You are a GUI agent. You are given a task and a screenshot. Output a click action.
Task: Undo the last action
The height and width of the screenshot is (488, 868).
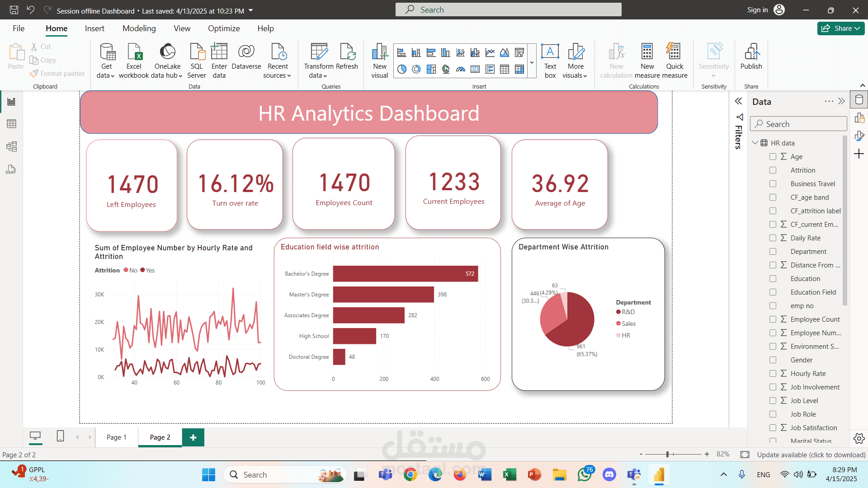pos(30,10)
